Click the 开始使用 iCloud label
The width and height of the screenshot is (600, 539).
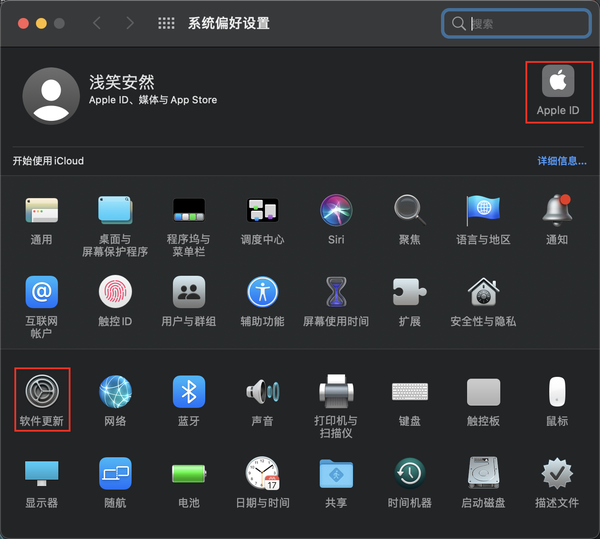point(48,161)
